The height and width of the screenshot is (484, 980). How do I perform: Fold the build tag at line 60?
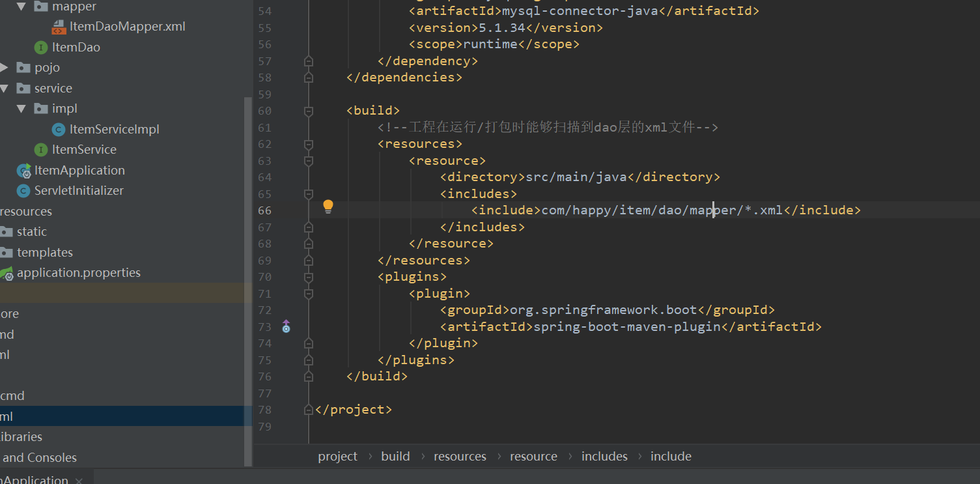point(309,111)
